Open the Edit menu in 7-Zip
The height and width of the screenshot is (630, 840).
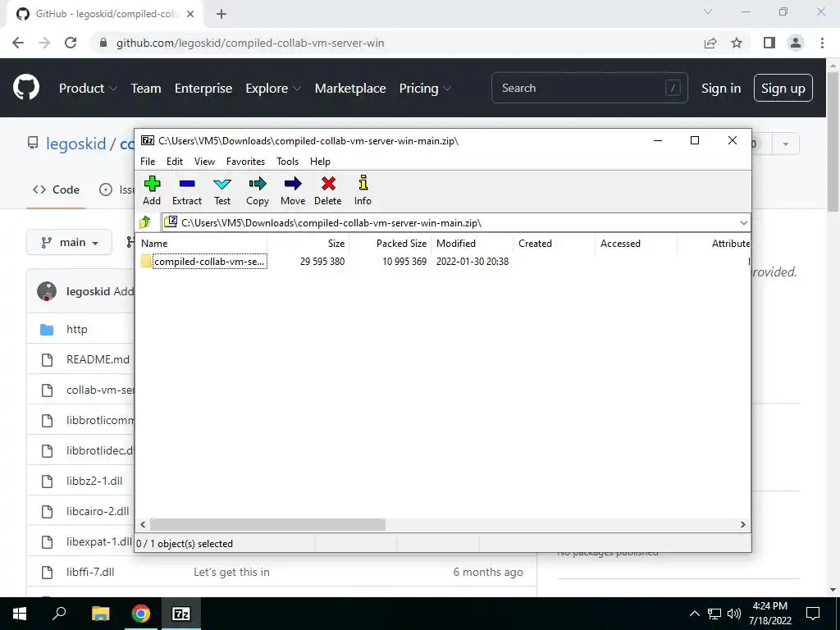pyautogui.click(x=175, y=162)
